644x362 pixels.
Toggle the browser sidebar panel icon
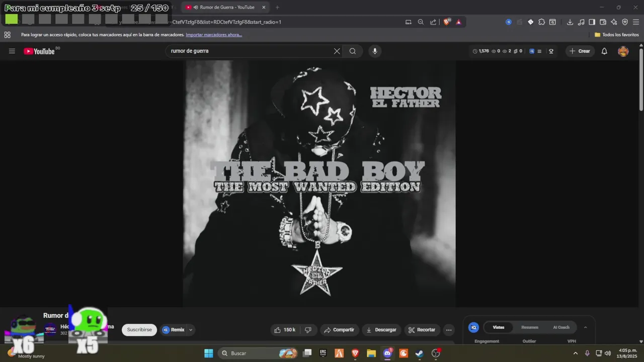point(592,22)
